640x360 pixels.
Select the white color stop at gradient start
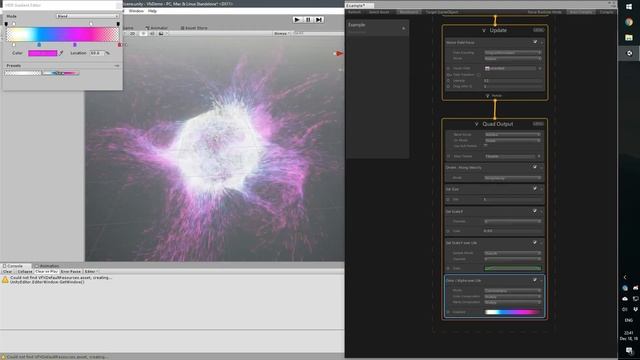point(13,44)
